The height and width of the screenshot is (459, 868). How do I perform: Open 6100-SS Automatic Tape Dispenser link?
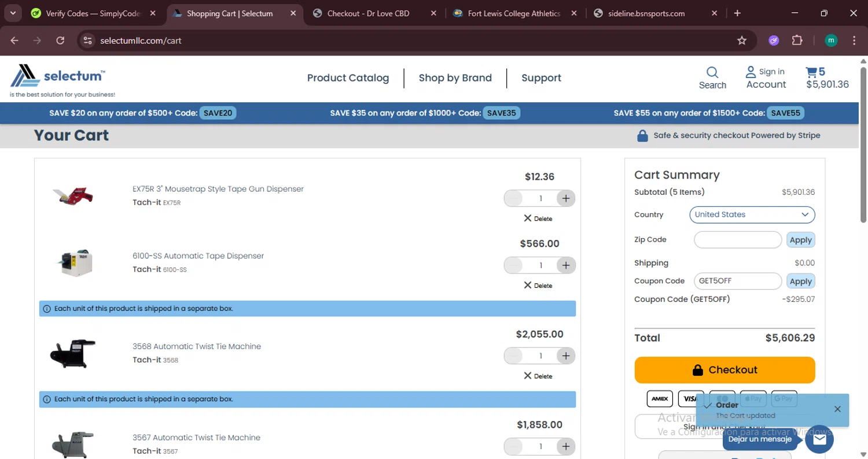point(198,256)
